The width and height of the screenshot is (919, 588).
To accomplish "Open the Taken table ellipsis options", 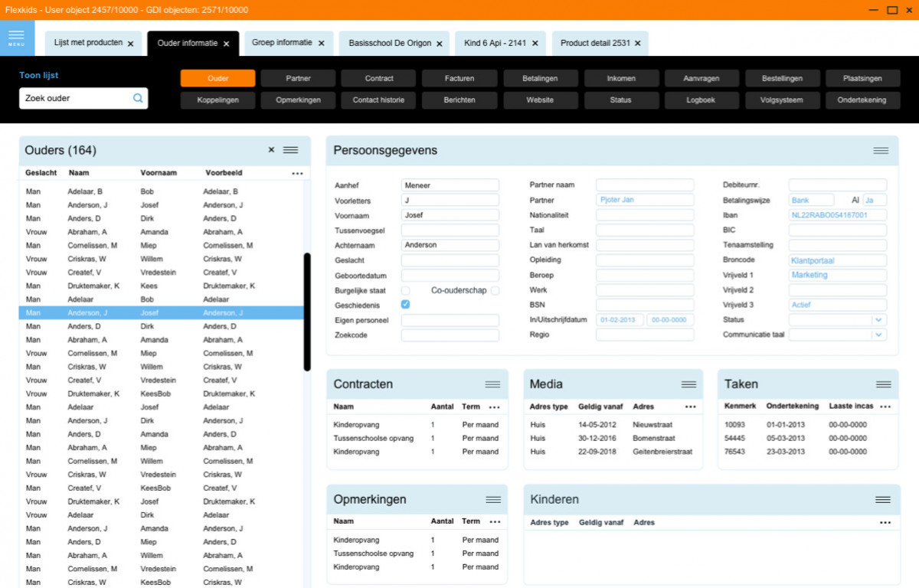I will point(885,407).
